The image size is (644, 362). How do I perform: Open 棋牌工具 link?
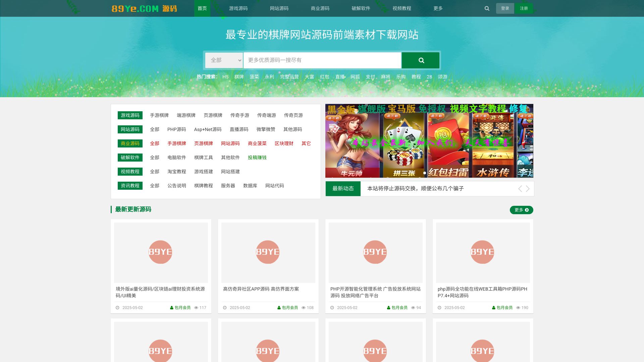click(x=204, y=158)
